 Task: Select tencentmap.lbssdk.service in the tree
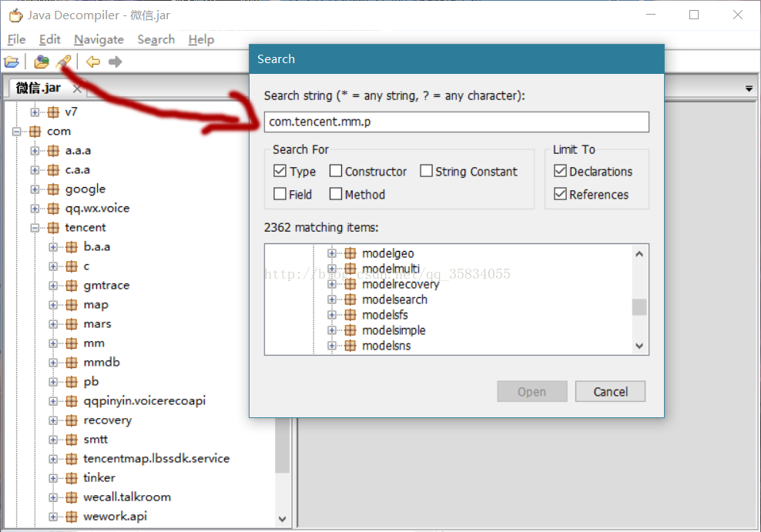click(156, 459)
